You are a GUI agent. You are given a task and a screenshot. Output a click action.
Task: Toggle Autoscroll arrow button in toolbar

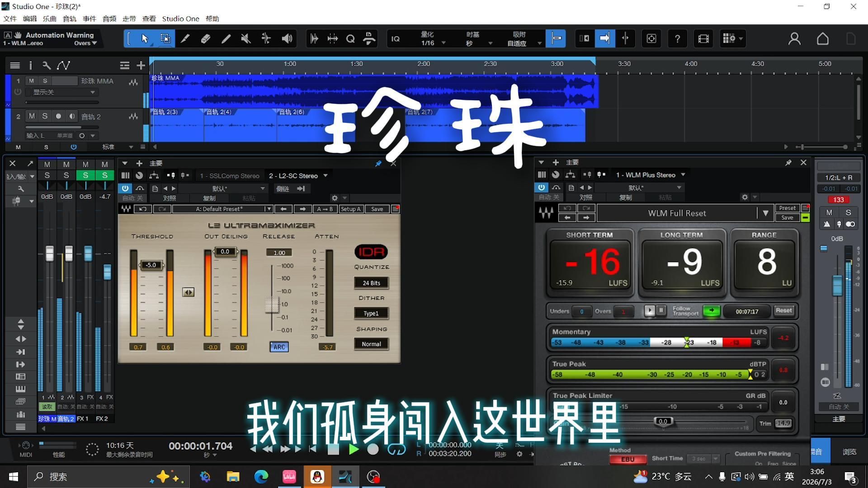pyautogui.click(x=604, y=38)
